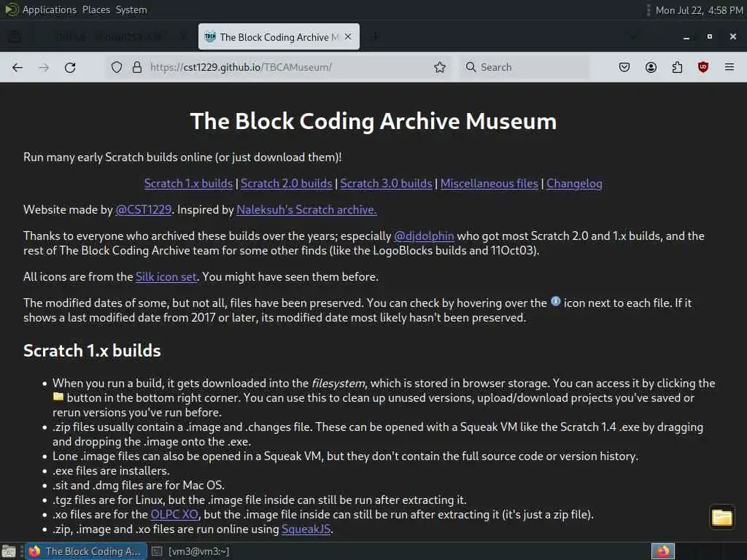The height and width of the screenshot is (560, 747).
Task: Visit the @djdolphin profile link
Action: point(424,236)
